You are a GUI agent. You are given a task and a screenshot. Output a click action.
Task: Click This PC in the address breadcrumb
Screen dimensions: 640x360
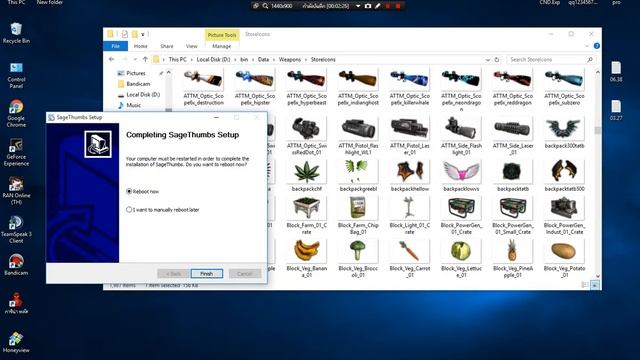tap(178, 60)
